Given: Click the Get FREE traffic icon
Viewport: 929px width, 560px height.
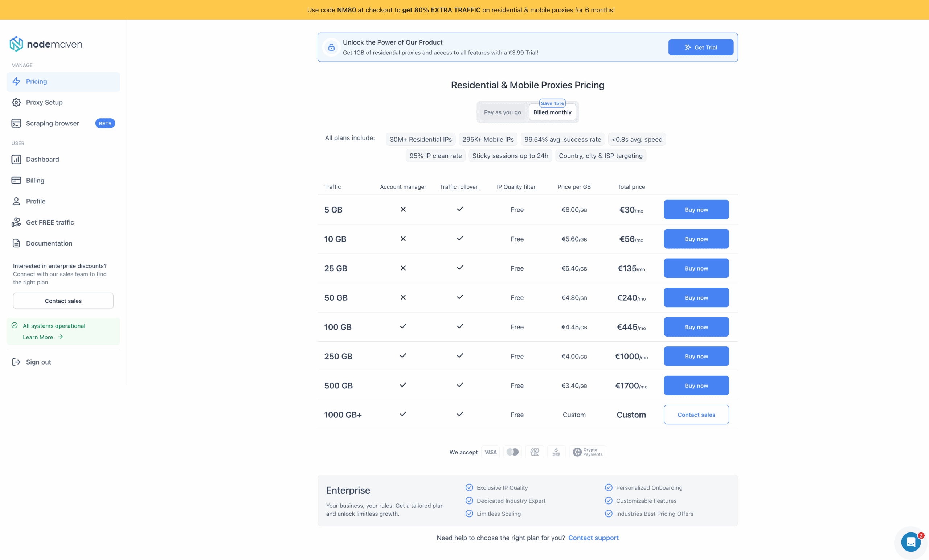Looking at the screenshot, I should tap(16, 222).
